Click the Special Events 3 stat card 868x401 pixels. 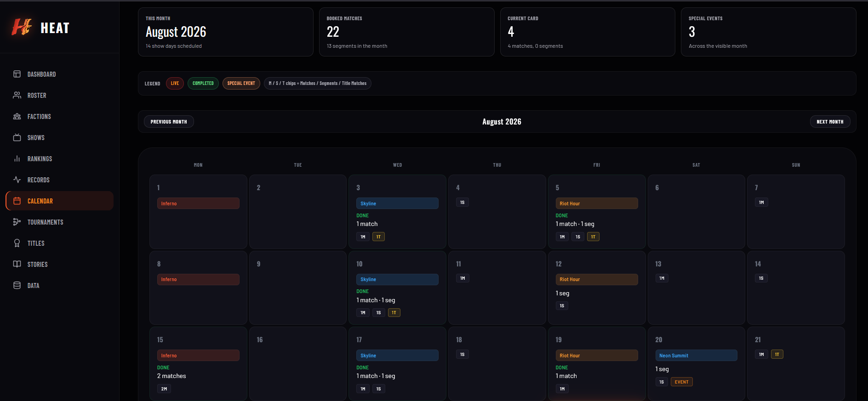[x=768, y=32]
